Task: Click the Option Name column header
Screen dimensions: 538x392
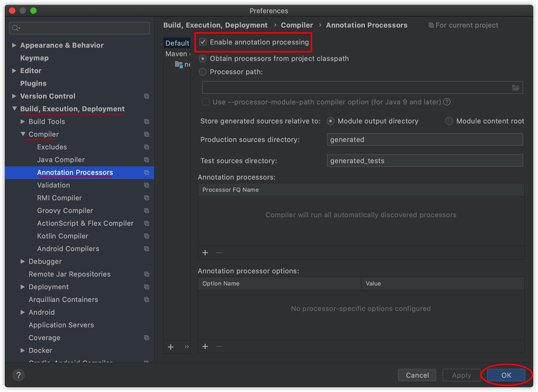Action: click(x=280, y=283)
